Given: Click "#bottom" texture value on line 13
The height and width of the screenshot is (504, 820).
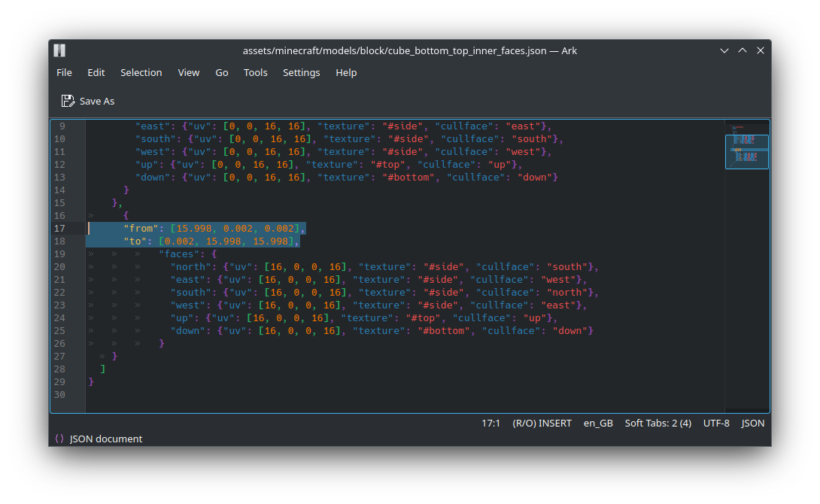Looking at the screenshot, I should [408, 178].
